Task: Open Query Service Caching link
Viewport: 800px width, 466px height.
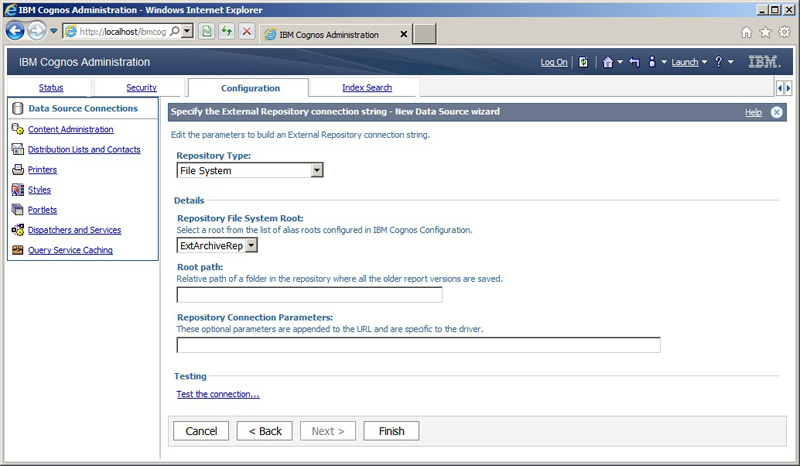Action: pyautogui.click(x=70, y=250)
